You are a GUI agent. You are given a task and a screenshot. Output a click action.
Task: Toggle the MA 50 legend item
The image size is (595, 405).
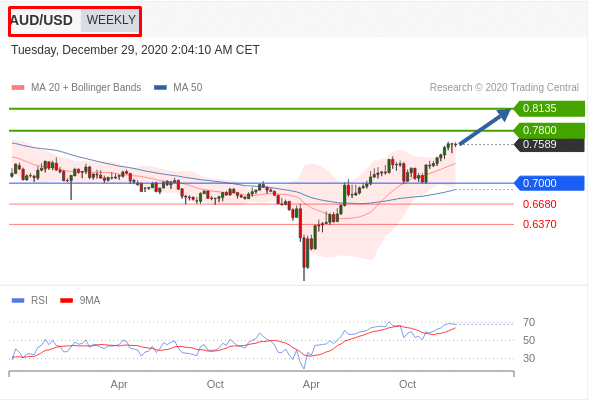[x=178, y=88]
